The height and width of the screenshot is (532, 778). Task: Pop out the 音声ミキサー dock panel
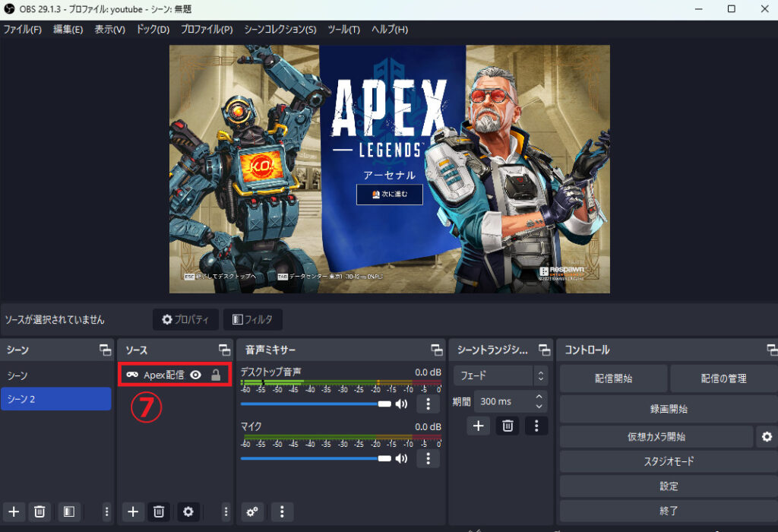pos(437,350)
